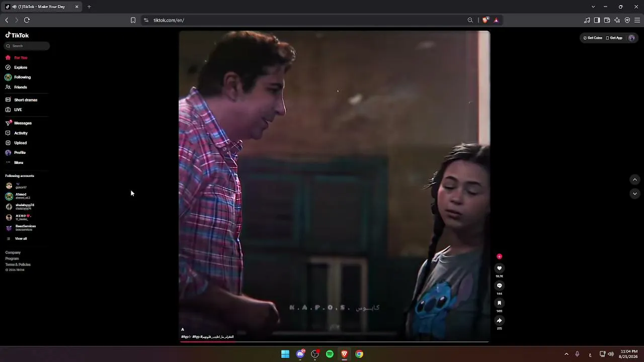
Task: Open Brave Rewards icon
Action: click(x=496, y=20)
